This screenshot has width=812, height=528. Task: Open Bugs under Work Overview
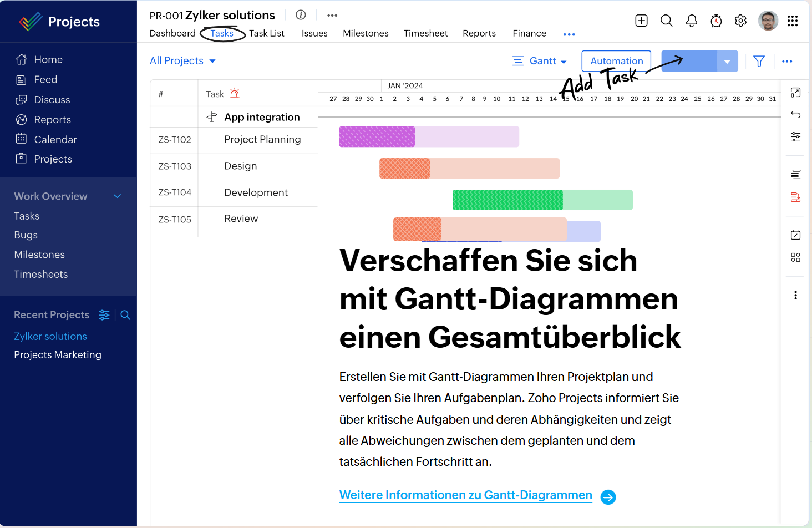click(26, 235)
